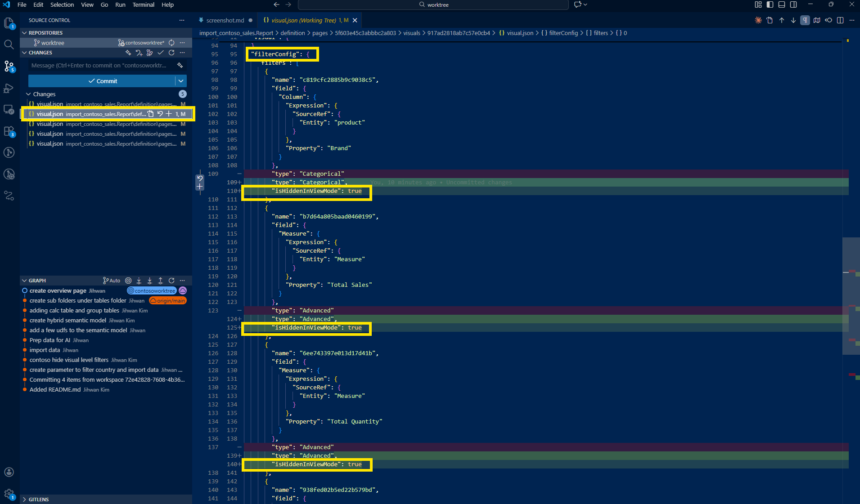Click the stash-with-plus icon in Changes header
Screen dimensions: 860x504
(x=139, y=53)
